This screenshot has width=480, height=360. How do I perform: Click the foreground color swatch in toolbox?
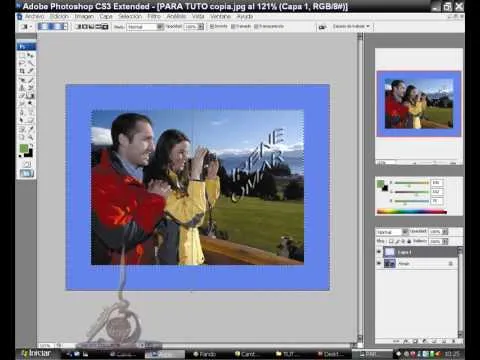(x=24, y=148)
